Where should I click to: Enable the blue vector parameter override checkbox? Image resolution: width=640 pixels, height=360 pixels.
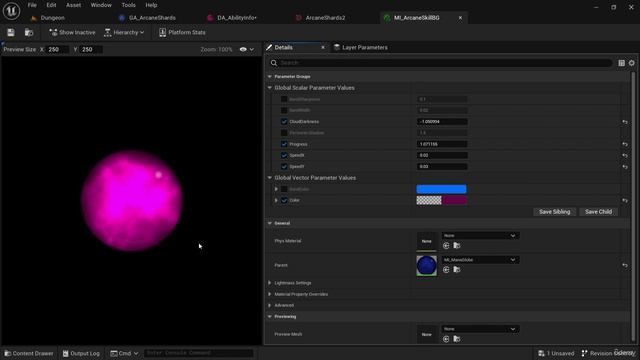pos(284,189)
